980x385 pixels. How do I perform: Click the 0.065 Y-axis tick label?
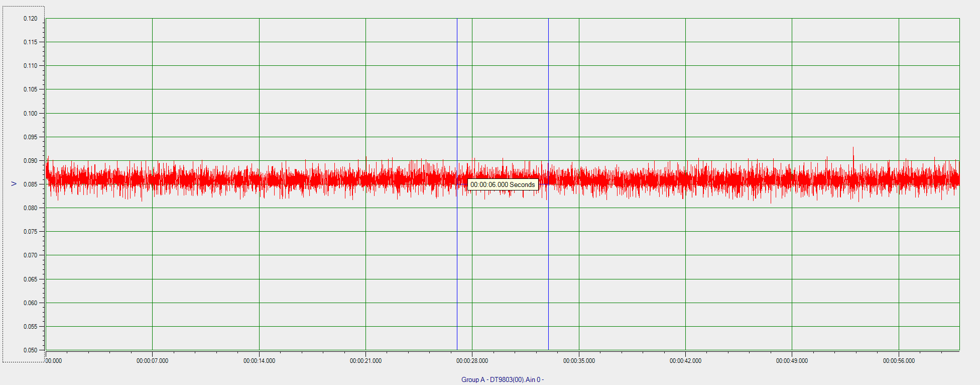coord(30,279)
